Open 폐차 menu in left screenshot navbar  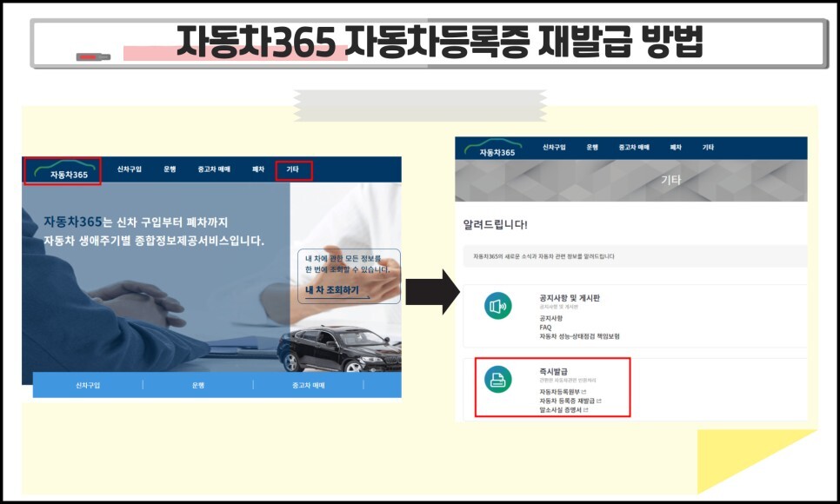[x=258, y=169]
